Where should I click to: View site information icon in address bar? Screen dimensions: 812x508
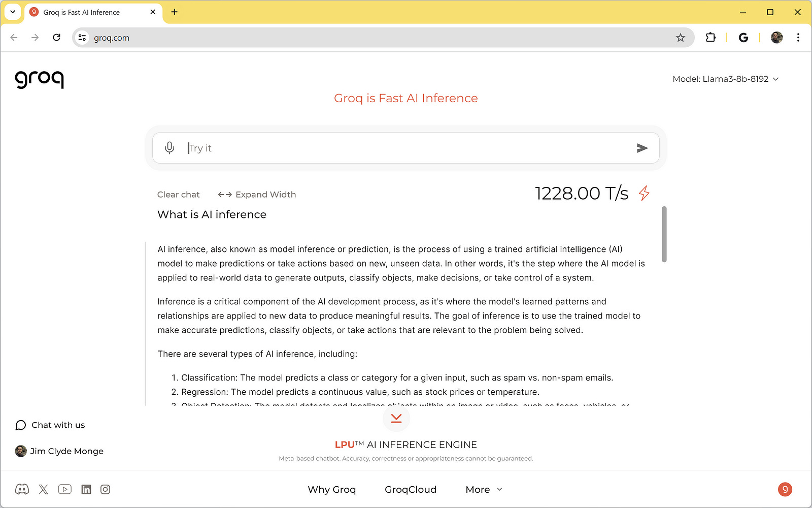(x=82, y=38)
